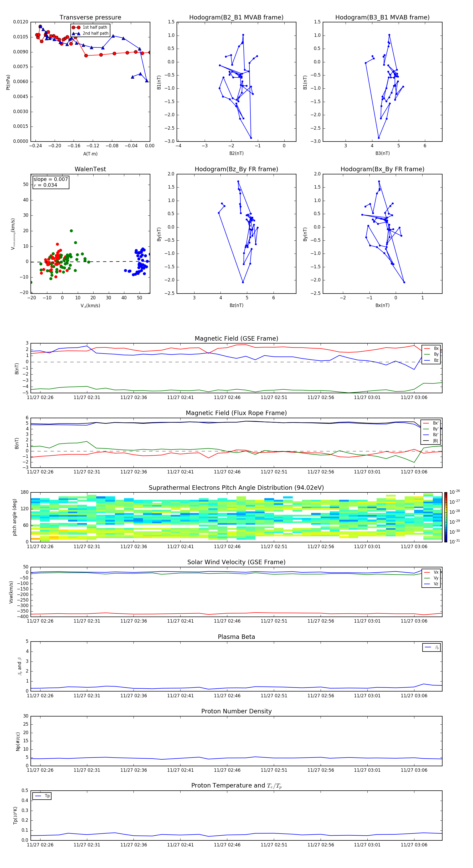Screen dimensions: 473x868
Task: Click the 'Np(#/cc)' y-axis label
Action: click(x=18, y=741)
